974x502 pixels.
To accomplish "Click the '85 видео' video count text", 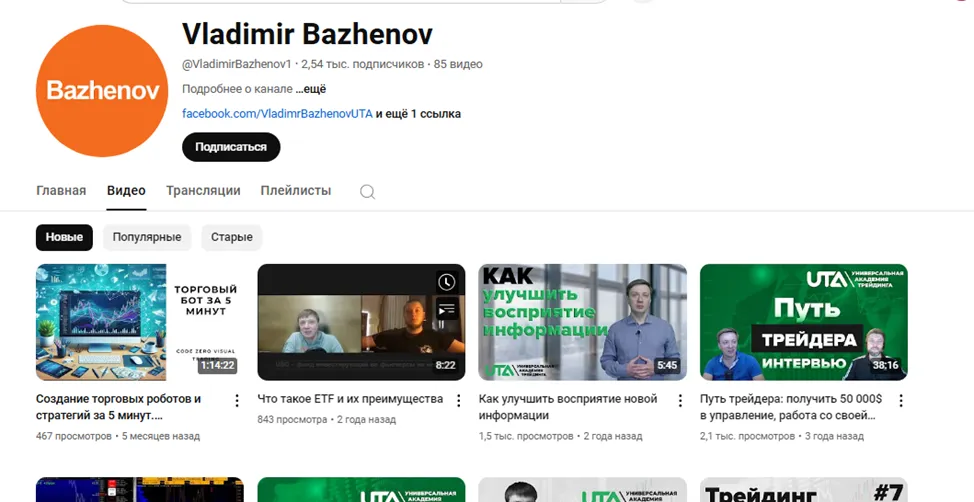I will [x=458, y=64].
